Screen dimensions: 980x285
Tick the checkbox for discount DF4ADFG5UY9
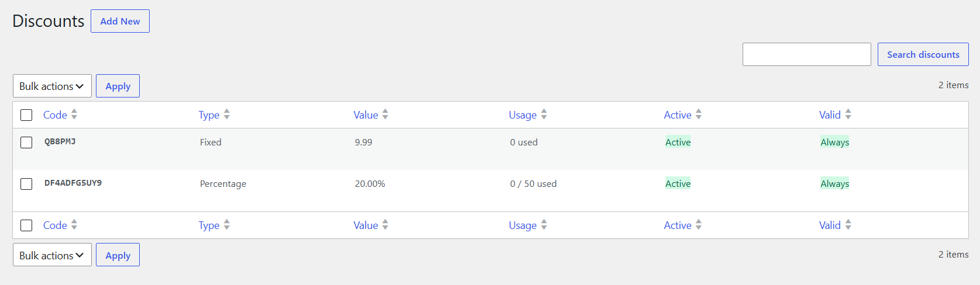point(26,184)
